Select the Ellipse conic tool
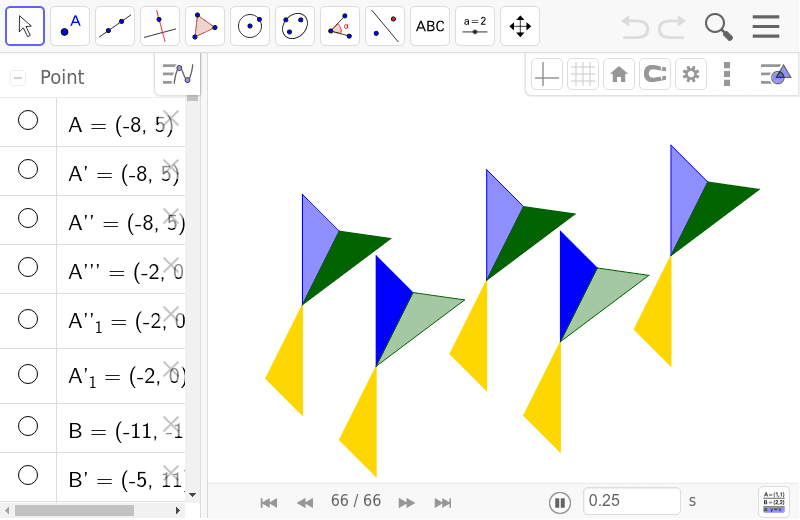The height and width of the screenshot is (520, 800). click(x=295, y=26)
